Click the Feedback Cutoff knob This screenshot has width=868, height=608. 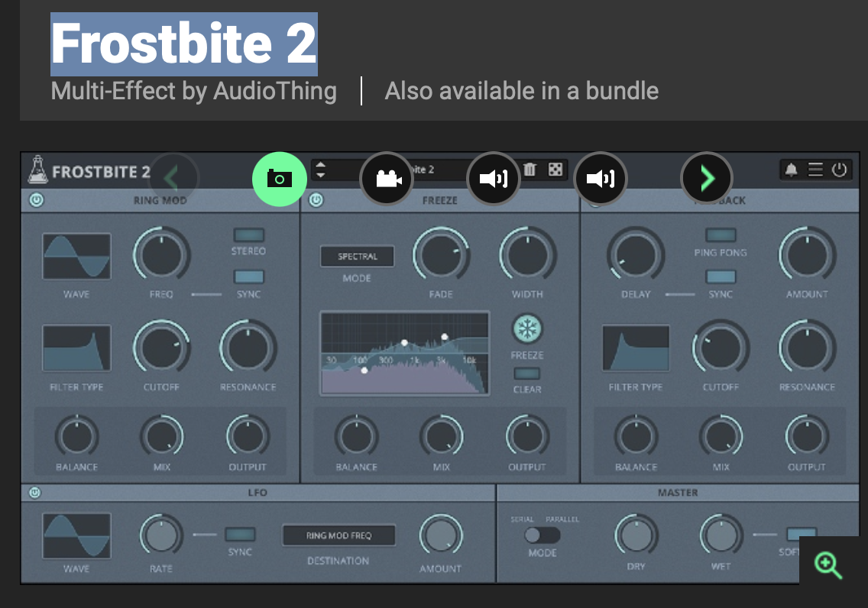721,348
